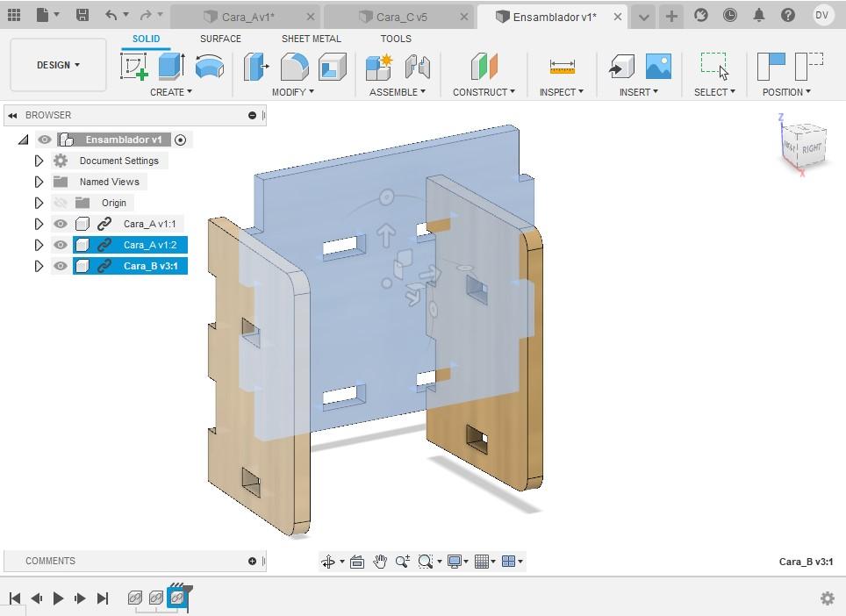Open the Extensions icon in title bar
The width and height of the screenshot is (846, 616).
click(x=701, y=15)
